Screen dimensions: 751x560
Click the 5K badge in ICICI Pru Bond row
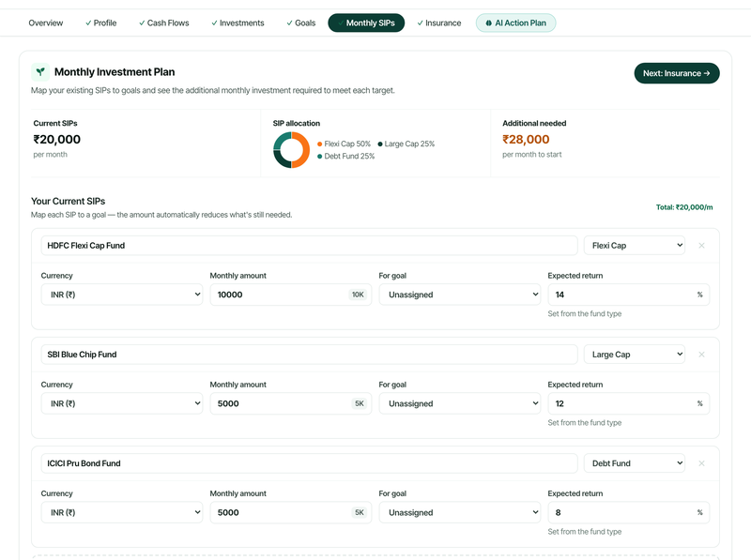(360, 512)
